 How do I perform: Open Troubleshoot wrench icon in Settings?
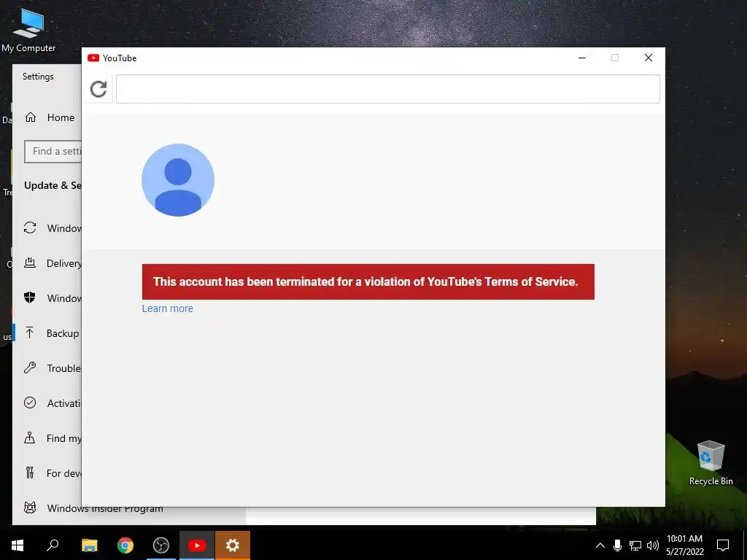coord(30,367)
